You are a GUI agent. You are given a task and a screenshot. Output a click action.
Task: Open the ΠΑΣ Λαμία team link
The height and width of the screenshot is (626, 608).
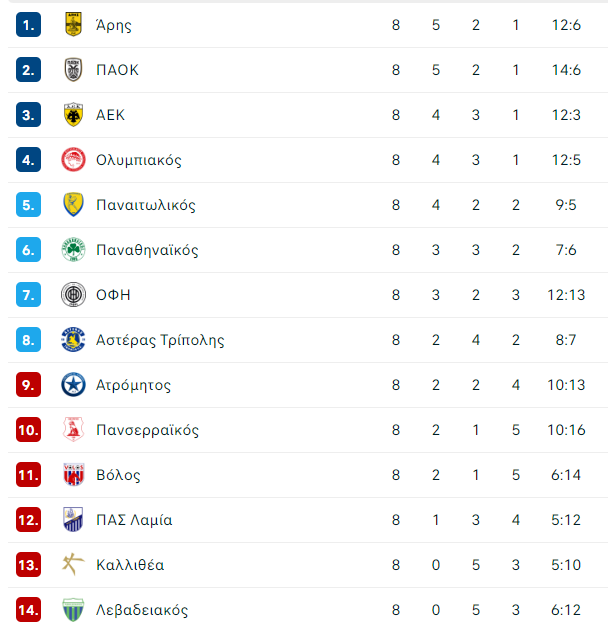[x=134, y=520]
